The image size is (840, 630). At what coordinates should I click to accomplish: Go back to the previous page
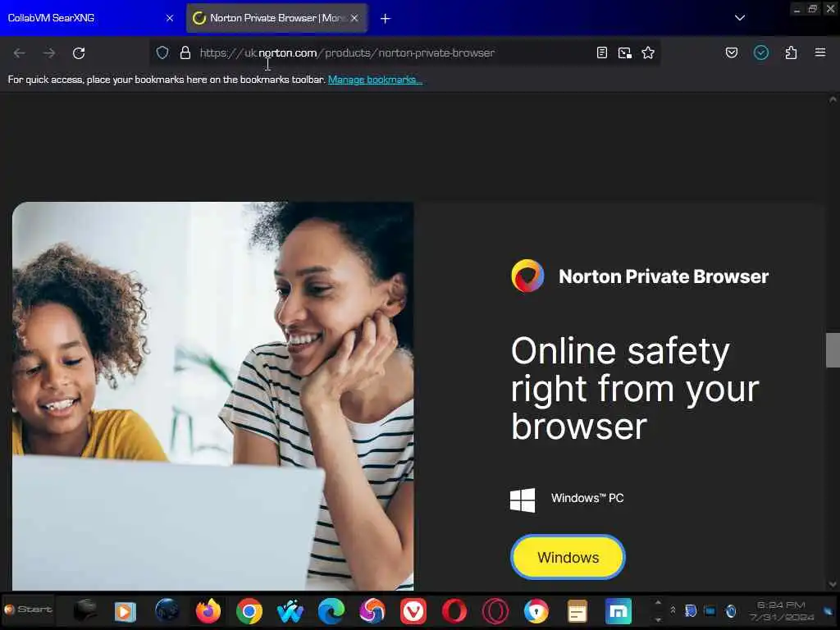20,53
